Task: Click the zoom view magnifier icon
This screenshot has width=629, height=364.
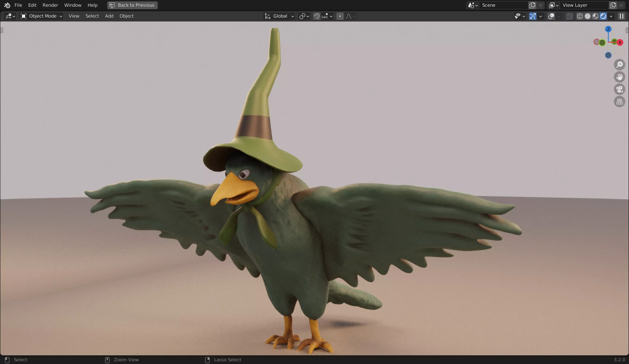Action: [x=619, y=65]
